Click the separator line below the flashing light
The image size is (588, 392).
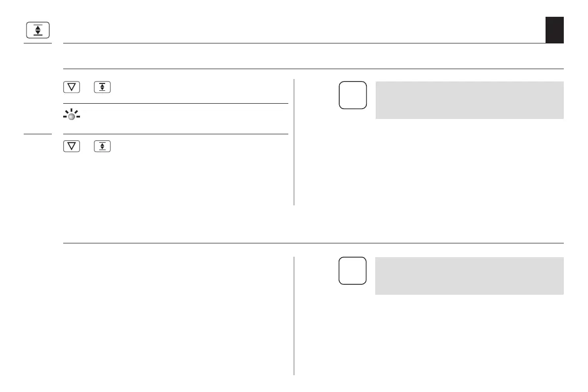tap(176, 134)
